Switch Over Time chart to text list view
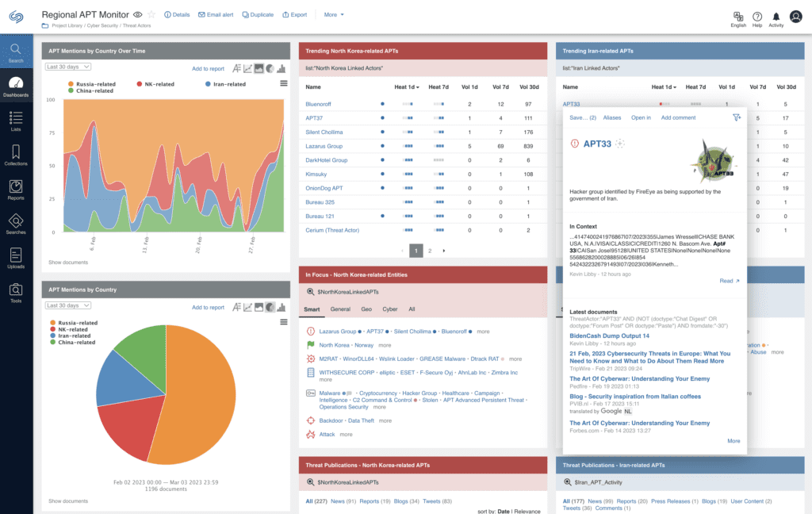This screenshot has width=812, height=514. pos(236,68)
